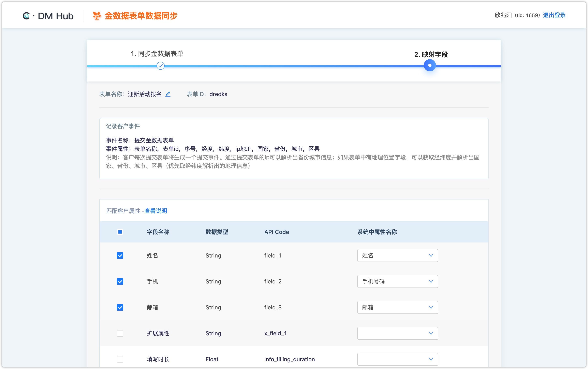Image resolution: width=588 pixels, height=369 pixels.
Task: Open the empty dropdown for 填写时长
Action: point(397,359)
